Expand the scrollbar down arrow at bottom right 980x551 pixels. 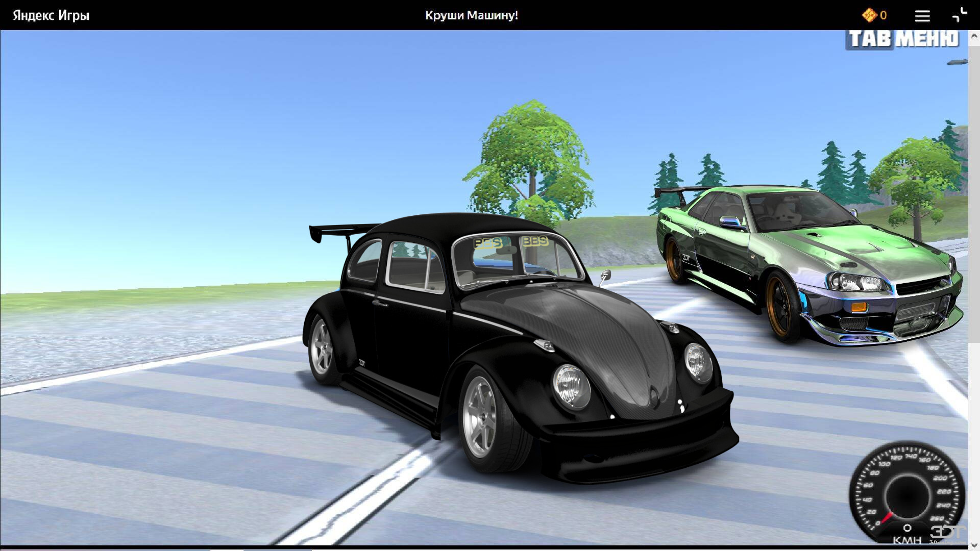[x=975, y=546]
